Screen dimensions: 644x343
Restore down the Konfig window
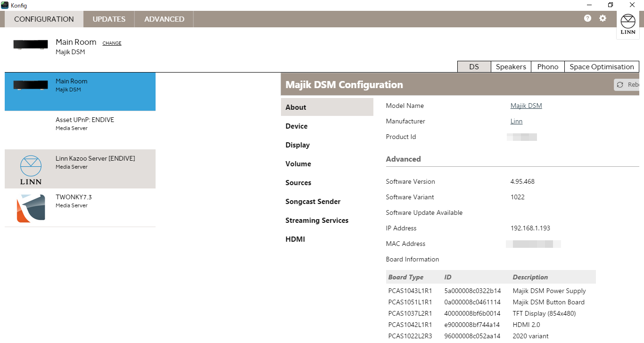[x=611, y=5]
